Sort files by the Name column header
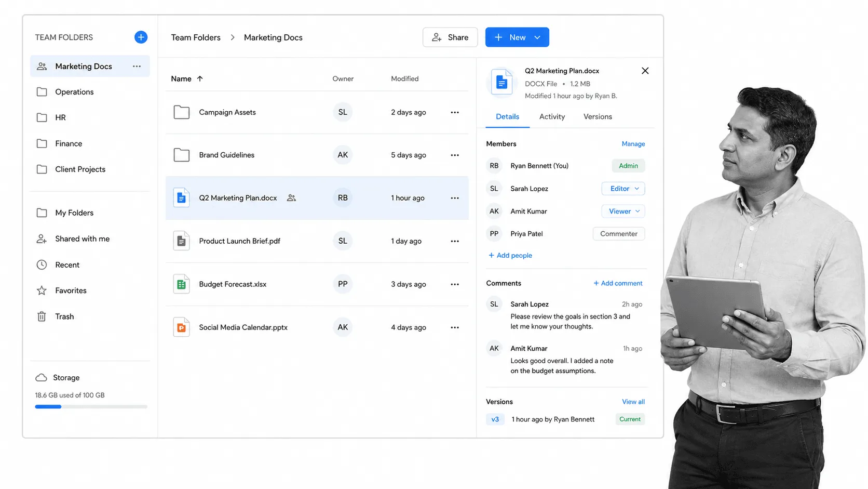 [x=187, y=78]
